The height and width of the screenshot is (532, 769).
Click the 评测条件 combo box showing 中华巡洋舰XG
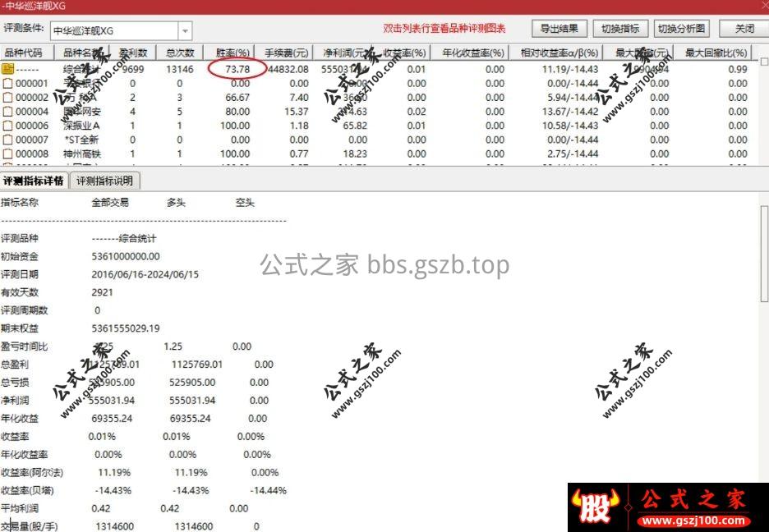(121, 31)
